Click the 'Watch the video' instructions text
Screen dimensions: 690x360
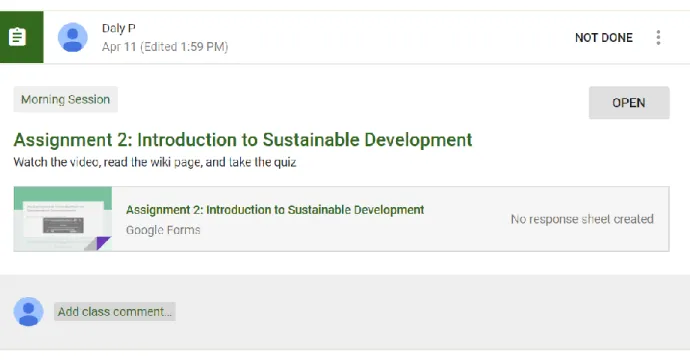click(155, 162)
